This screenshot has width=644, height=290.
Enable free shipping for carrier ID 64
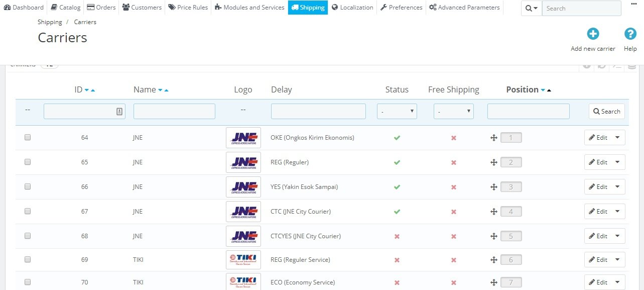[454, 138]
